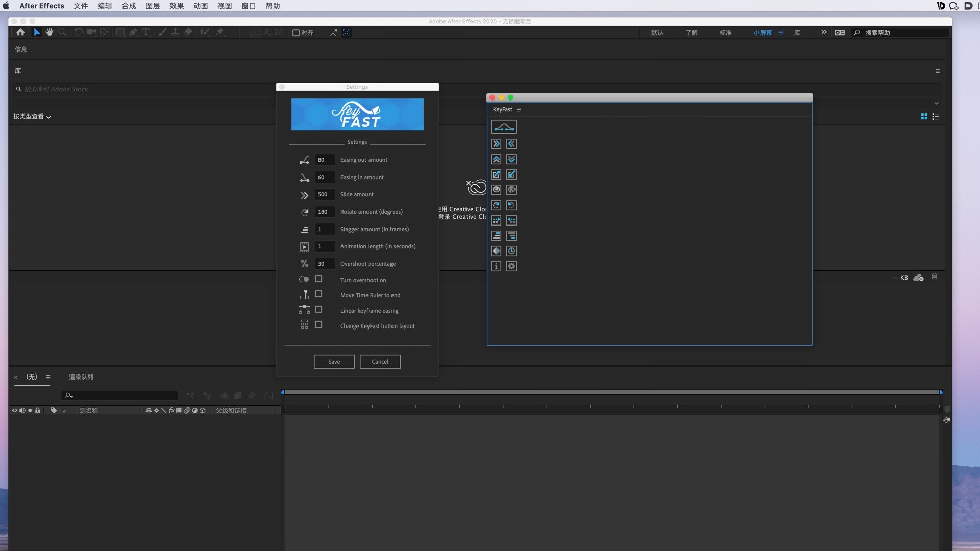The image size is (980, 551).
Task: Click KeyFast stagger layers upward icon
Action: [496, 236]
